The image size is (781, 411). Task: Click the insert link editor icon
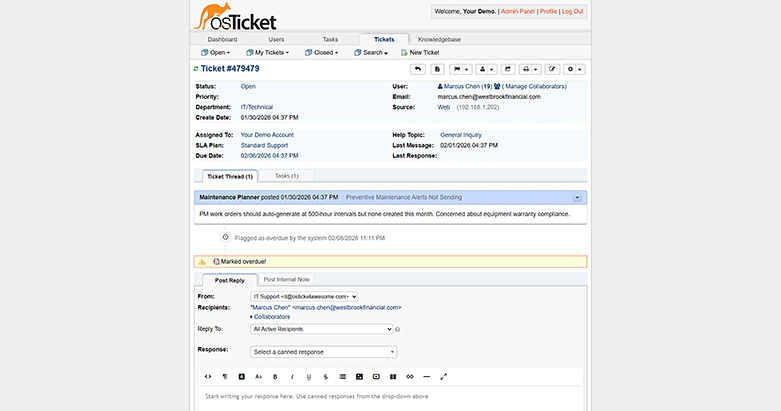coord(410,377)
